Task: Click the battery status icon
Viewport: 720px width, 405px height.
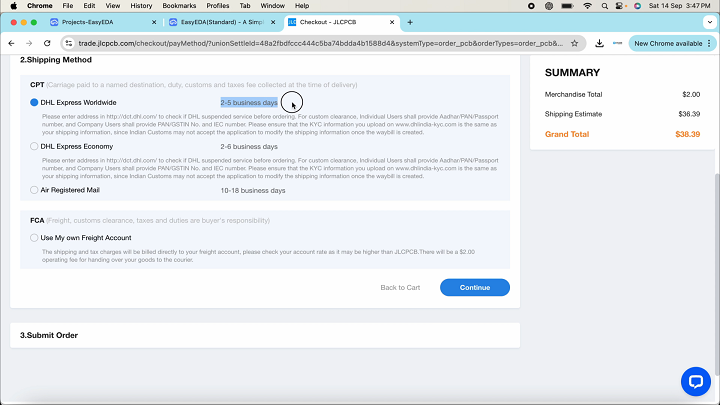Action: pyautogui.click(x=568, y=6)
